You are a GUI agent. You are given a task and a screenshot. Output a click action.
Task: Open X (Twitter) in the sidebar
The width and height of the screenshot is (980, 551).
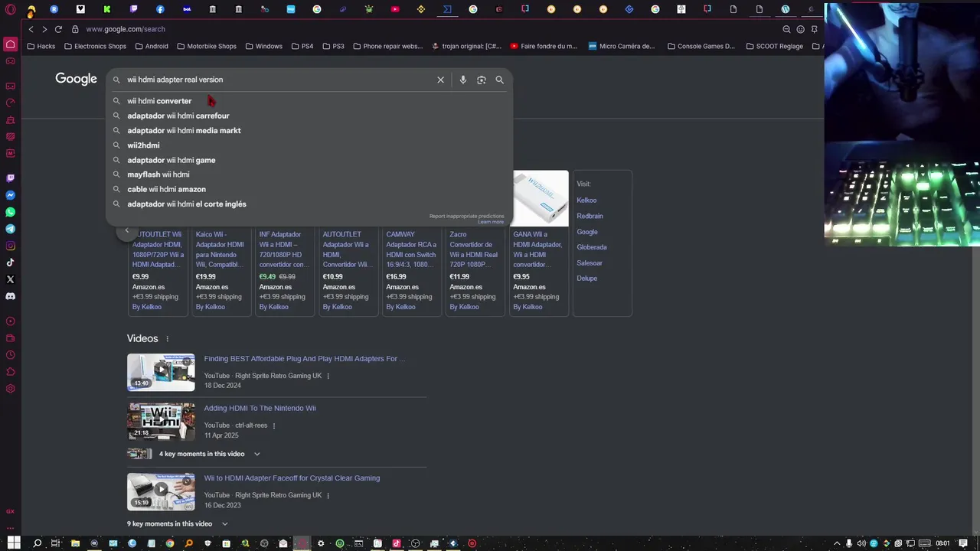(10, 279)
